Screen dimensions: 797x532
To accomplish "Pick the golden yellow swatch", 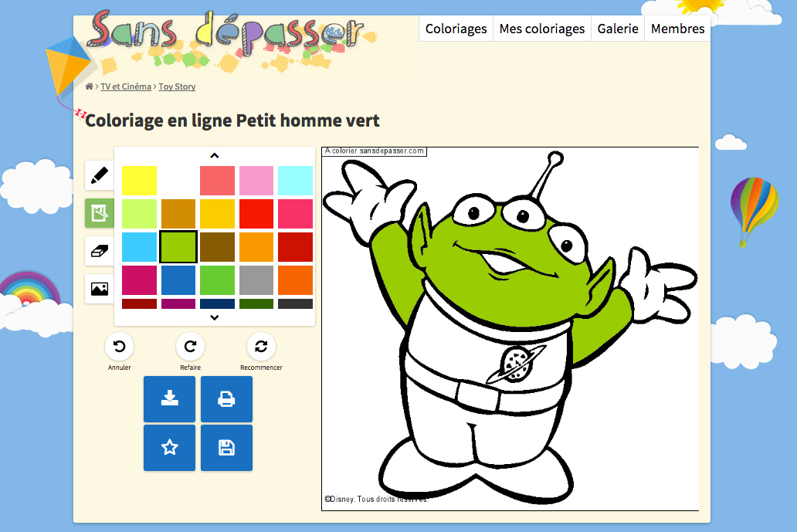I will [217, 213].
